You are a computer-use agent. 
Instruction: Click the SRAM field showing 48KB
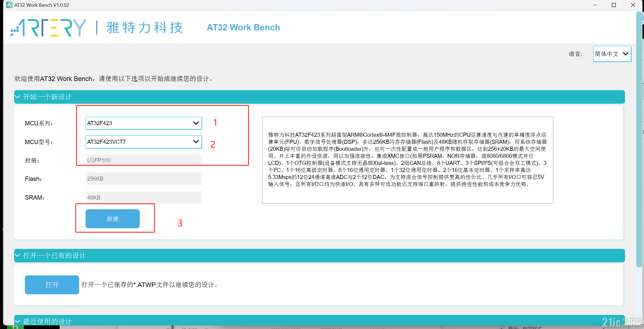point(144,197)
